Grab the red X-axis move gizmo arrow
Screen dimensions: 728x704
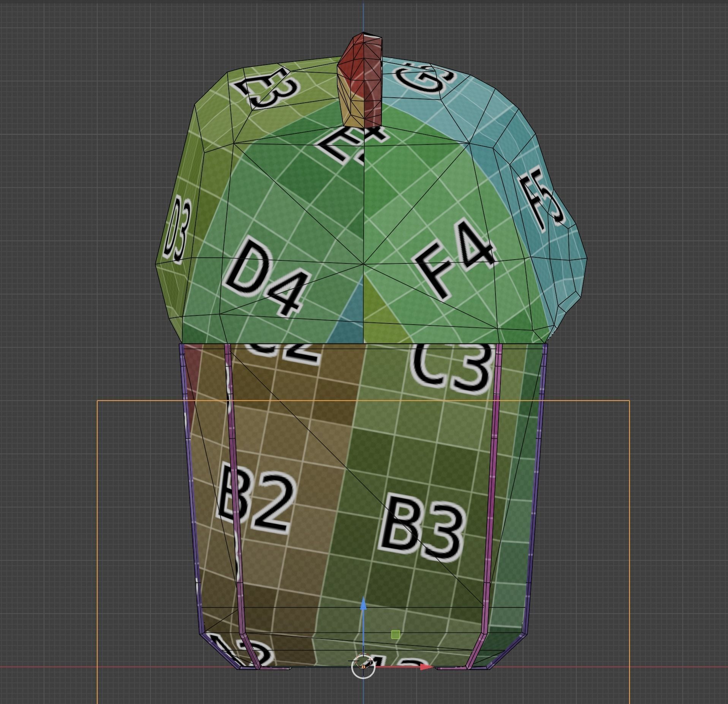pyautogui.click(x=426, y=667)
